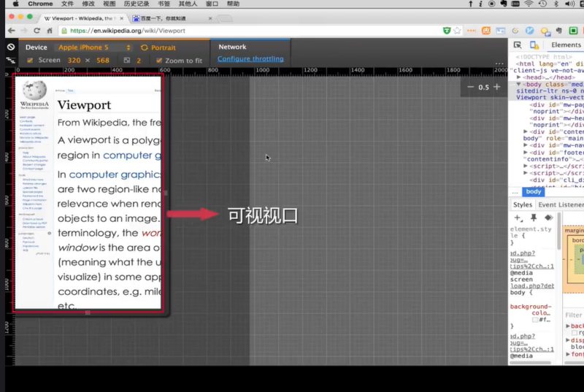Open the 文件 menu

[x=67, y=4]
